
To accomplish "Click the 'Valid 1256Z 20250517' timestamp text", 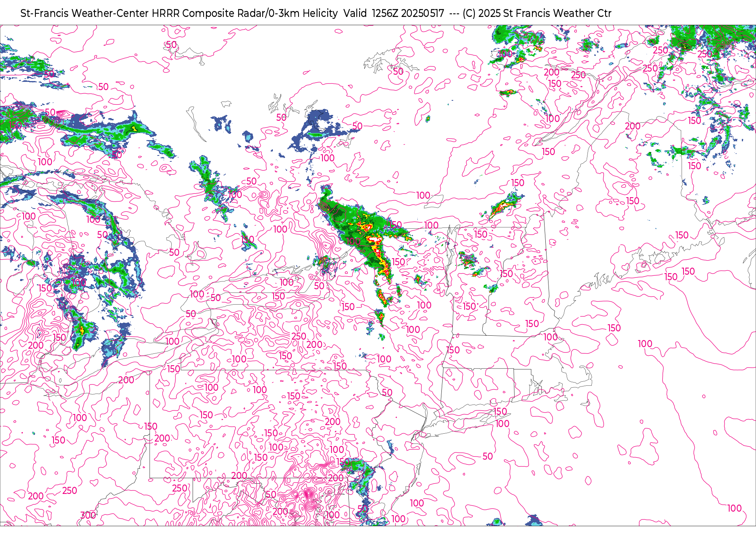I will point(394,13).
